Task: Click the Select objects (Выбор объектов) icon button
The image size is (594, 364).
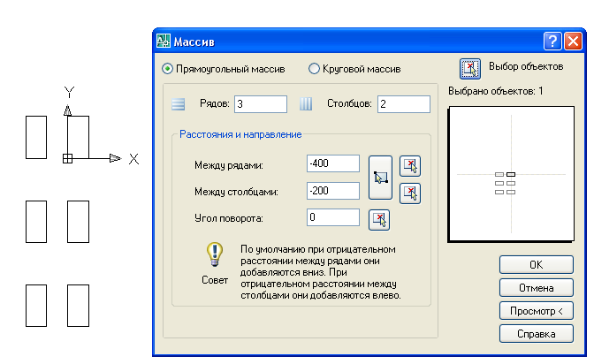Action: coord(470,69)
